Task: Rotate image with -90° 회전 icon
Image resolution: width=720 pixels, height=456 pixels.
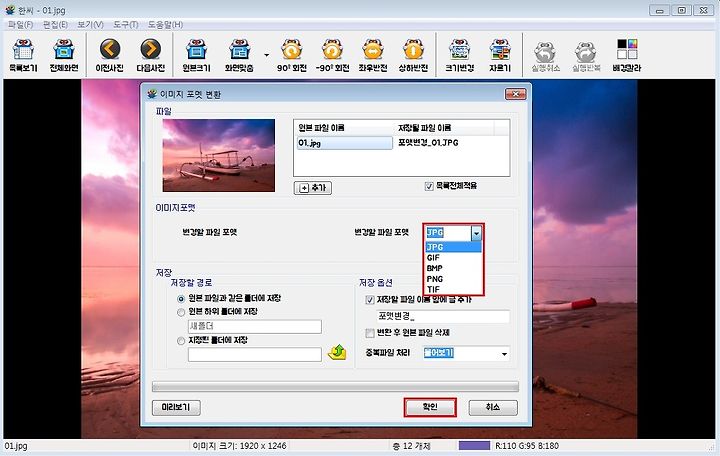Action: tap(332, 55)
